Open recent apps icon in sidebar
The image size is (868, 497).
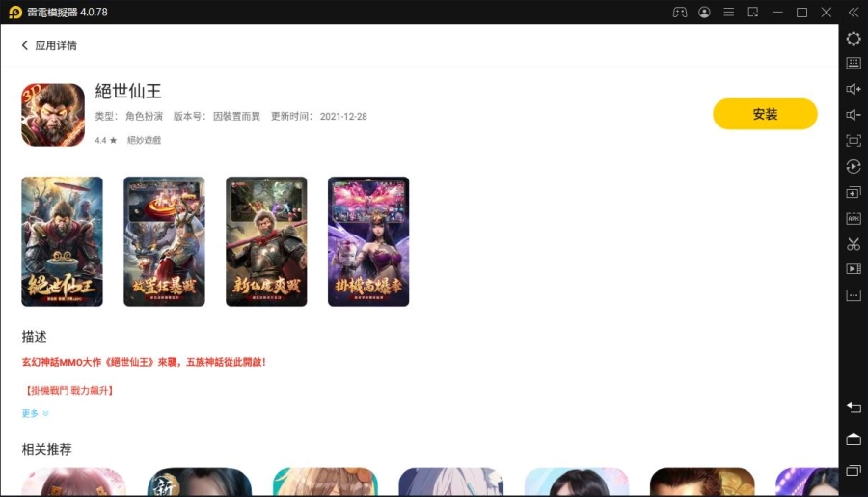[x=854, y=470]
